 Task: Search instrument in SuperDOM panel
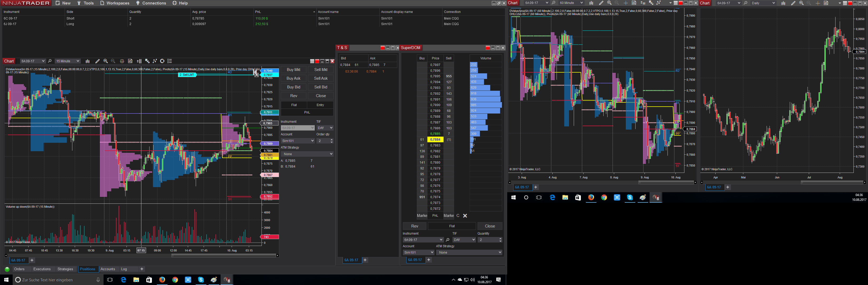[447, 240]
